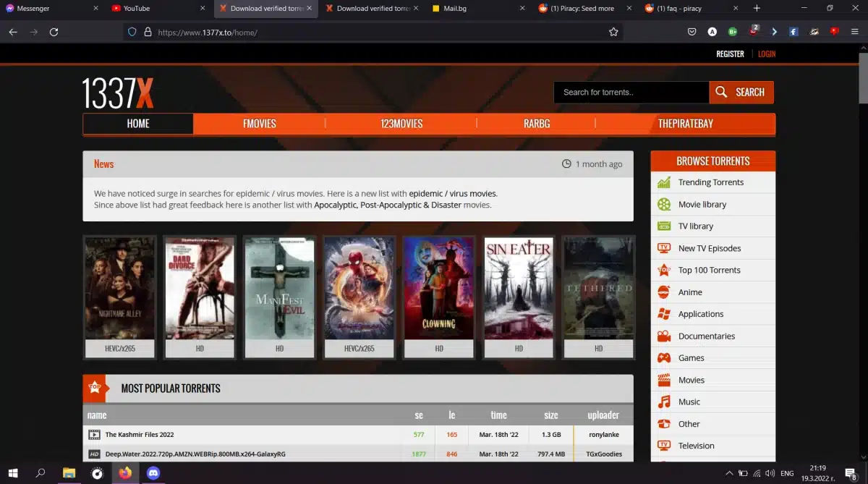This screenshot has height=484, width=868.
Task: Open Firefox application menu (hamburger)
Action: (x=854, y=32)
